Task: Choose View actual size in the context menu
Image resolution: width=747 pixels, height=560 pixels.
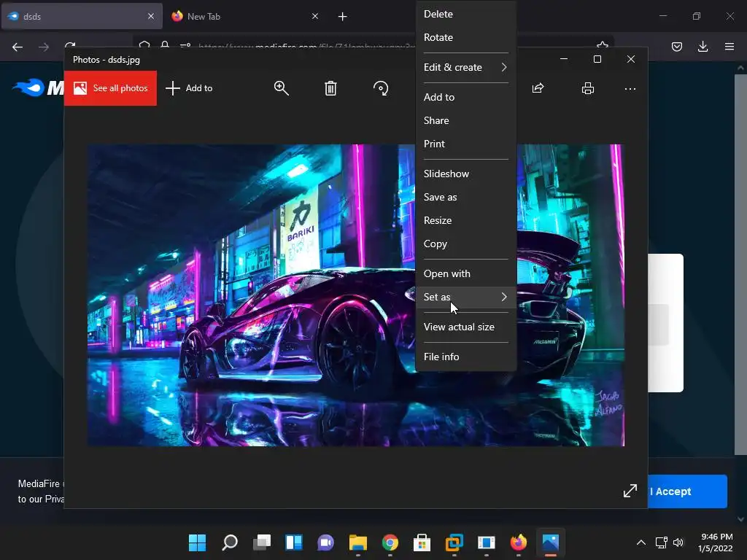Action: pyautogui.click(x=466, y=327)
